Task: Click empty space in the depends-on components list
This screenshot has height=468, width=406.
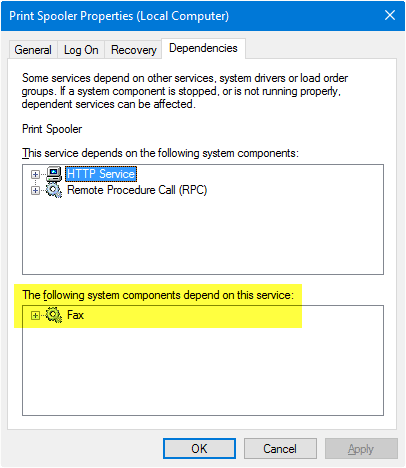Action: click(203, 237)
